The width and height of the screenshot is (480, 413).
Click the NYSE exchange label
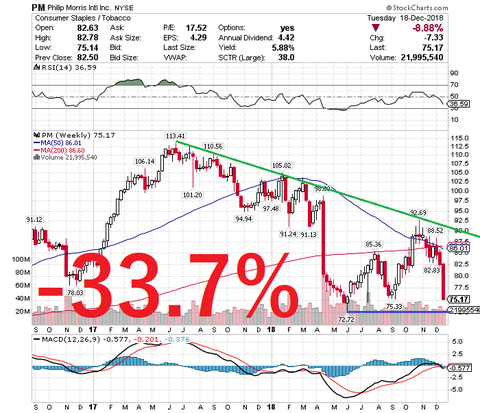tap(124, 8)
